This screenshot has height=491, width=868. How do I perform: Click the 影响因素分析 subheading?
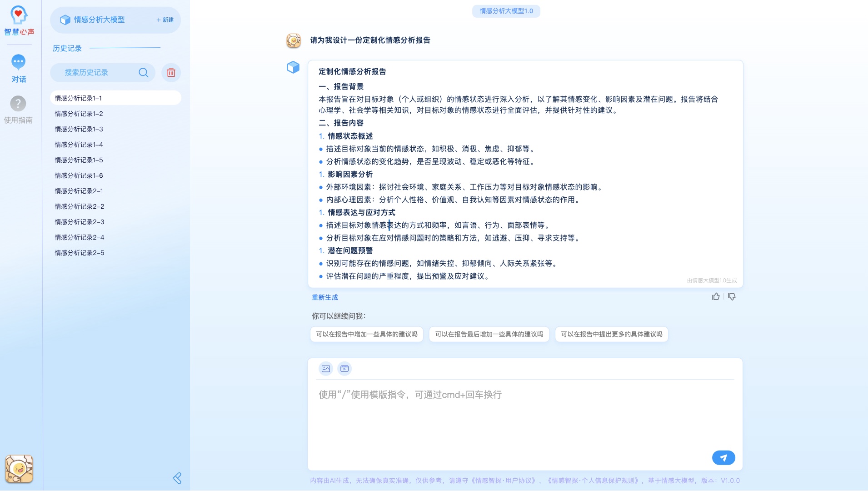coord(350,174)
